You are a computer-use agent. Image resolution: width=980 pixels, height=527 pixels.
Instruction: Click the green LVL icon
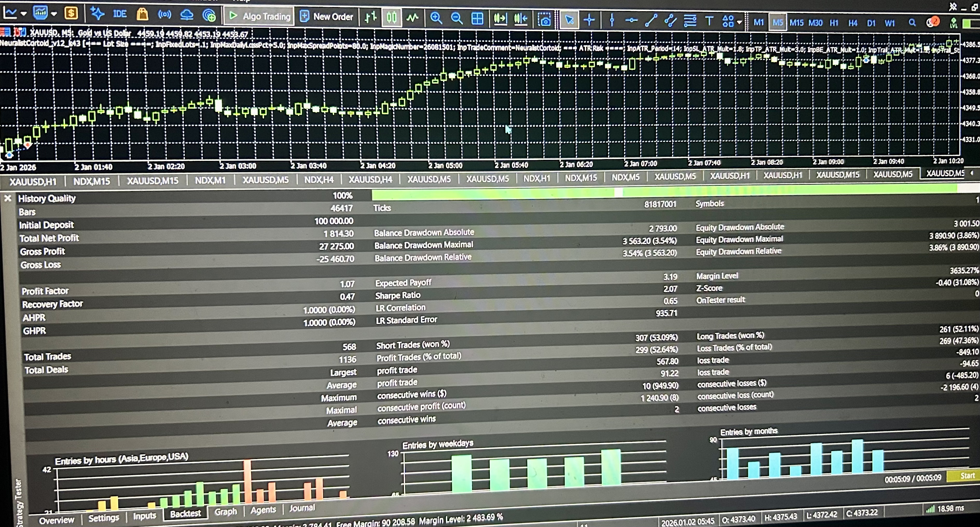pyautogui.click(x=953, y=23)
